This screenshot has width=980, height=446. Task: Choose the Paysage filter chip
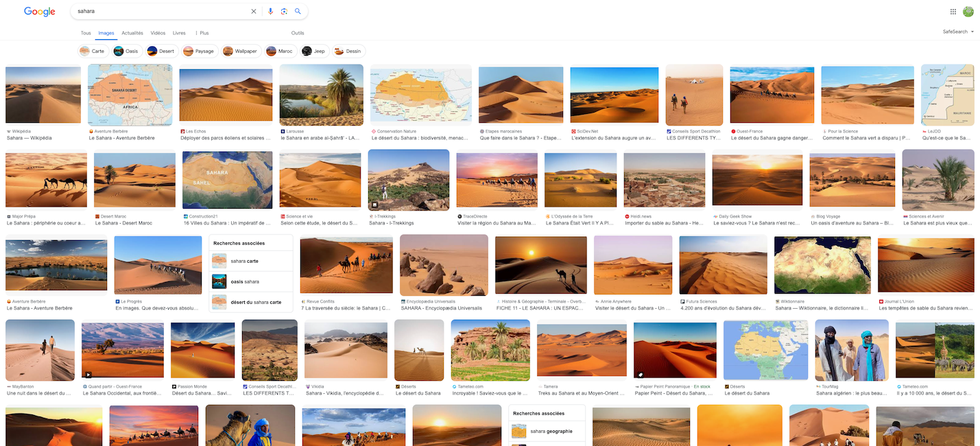[x=200, y=51]
